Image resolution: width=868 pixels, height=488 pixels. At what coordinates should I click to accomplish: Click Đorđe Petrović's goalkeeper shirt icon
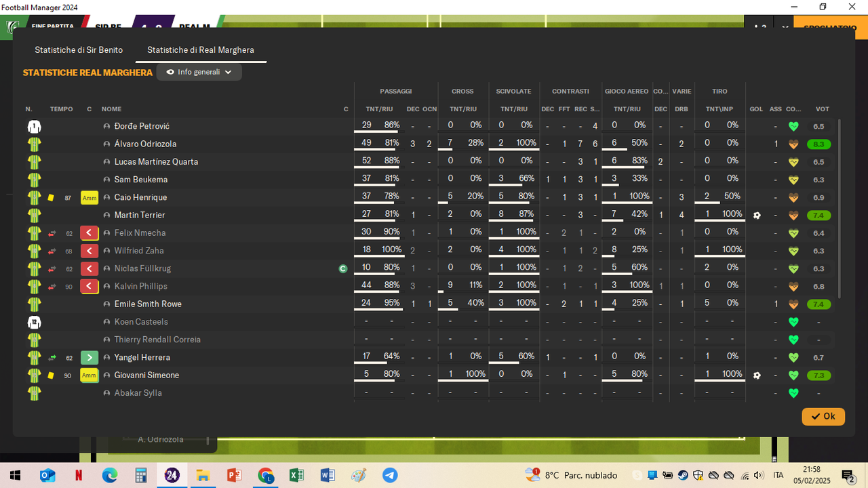point(34,126)
